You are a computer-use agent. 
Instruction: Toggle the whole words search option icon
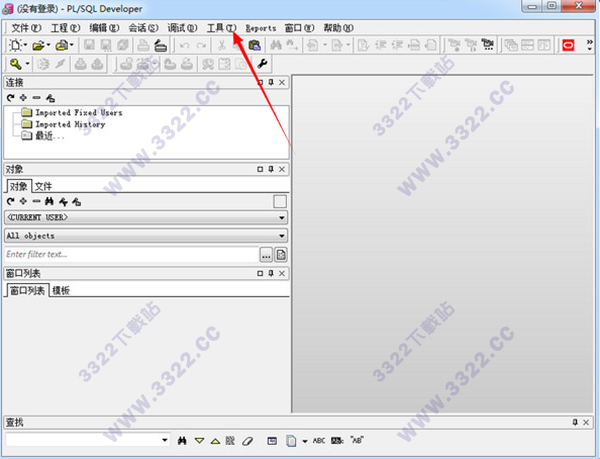coord(337,441)
